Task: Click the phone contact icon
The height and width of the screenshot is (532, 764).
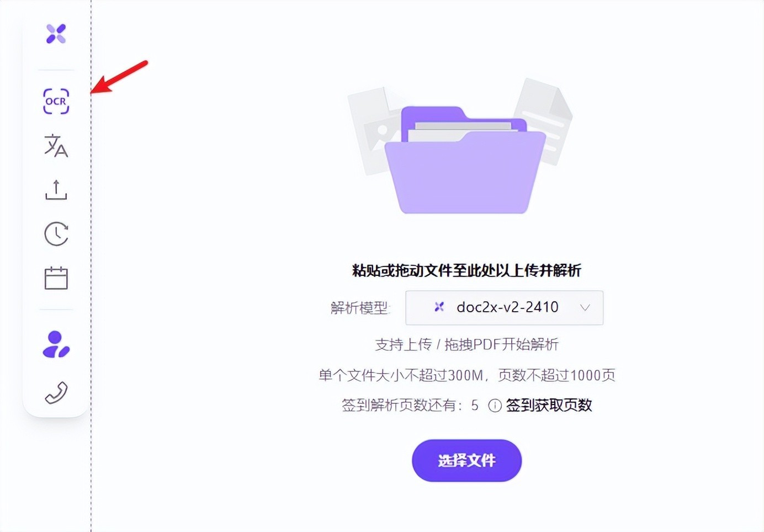Action: (x=56, y=393)
